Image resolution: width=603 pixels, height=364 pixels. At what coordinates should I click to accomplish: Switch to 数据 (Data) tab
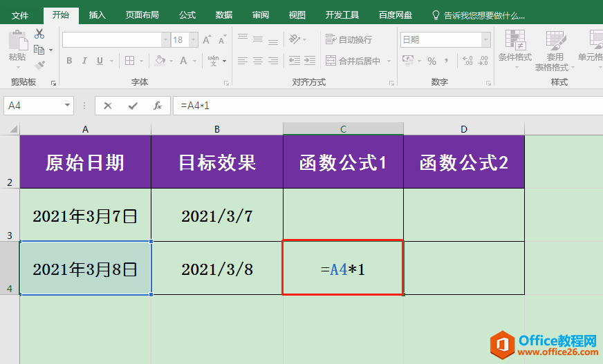(x=224, y=15)
